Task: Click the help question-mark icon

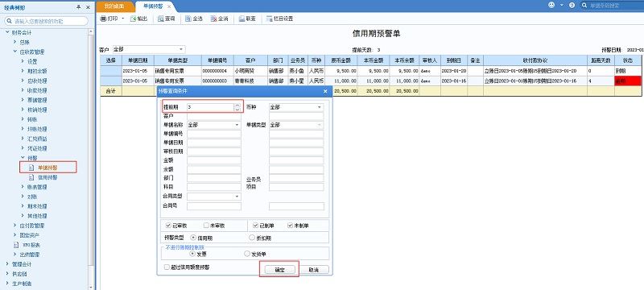Action: [572, 6]
